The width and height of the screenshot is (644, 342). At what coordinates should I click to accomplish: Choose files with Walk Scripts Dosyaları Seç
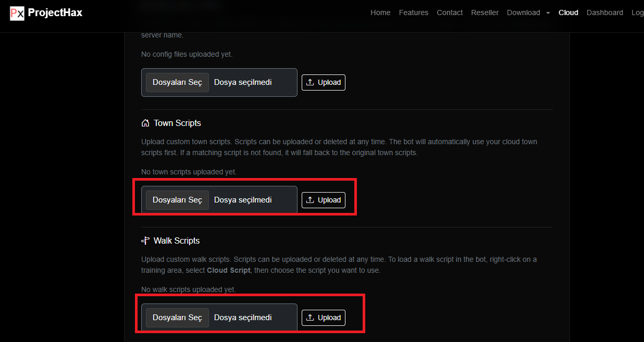(x=177, y=318)
